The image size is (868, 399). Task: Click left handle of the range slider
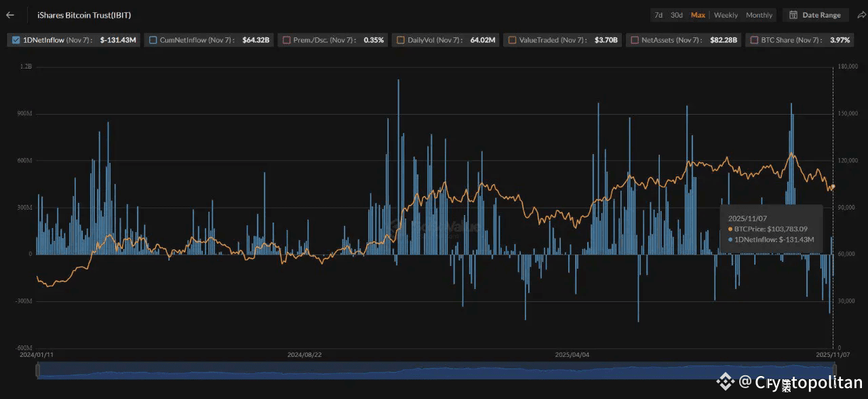[38, 370]
